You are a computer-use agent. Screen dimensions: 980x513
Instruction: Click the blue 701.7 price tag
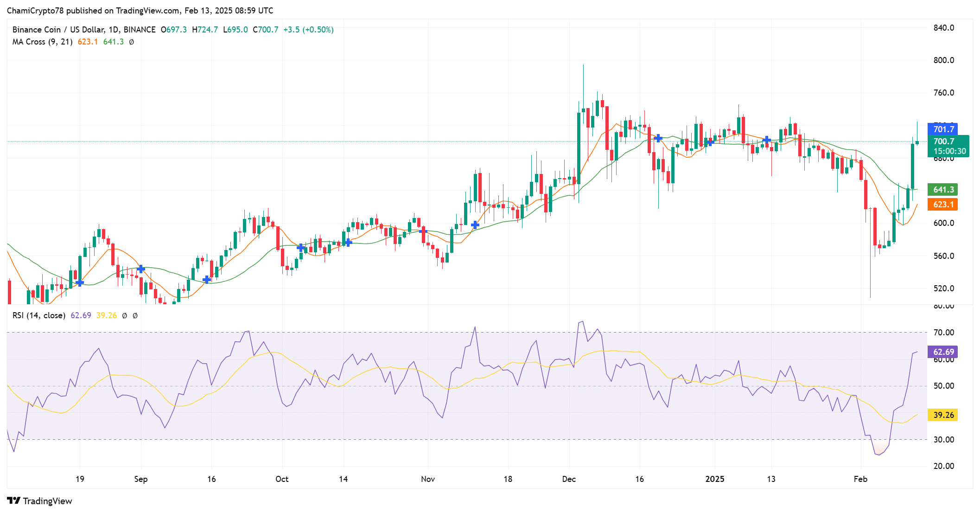point(942,129)
